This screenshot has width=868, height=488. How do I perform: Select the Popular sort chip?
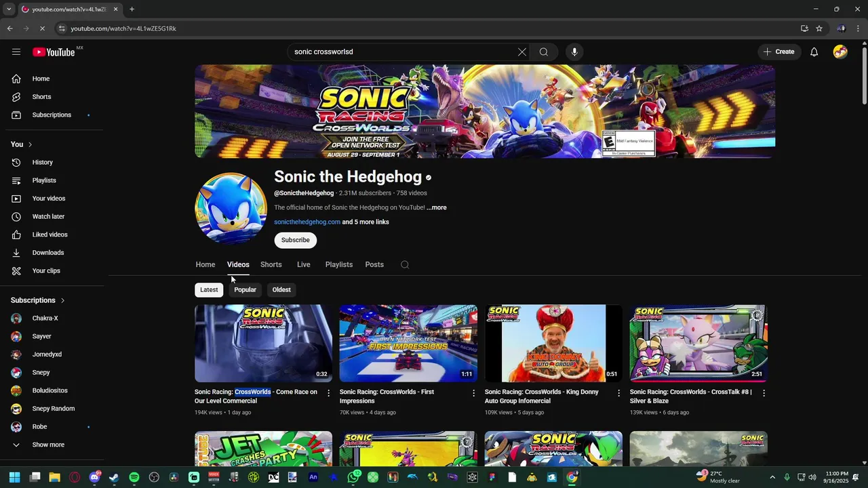tap(245, 290)
